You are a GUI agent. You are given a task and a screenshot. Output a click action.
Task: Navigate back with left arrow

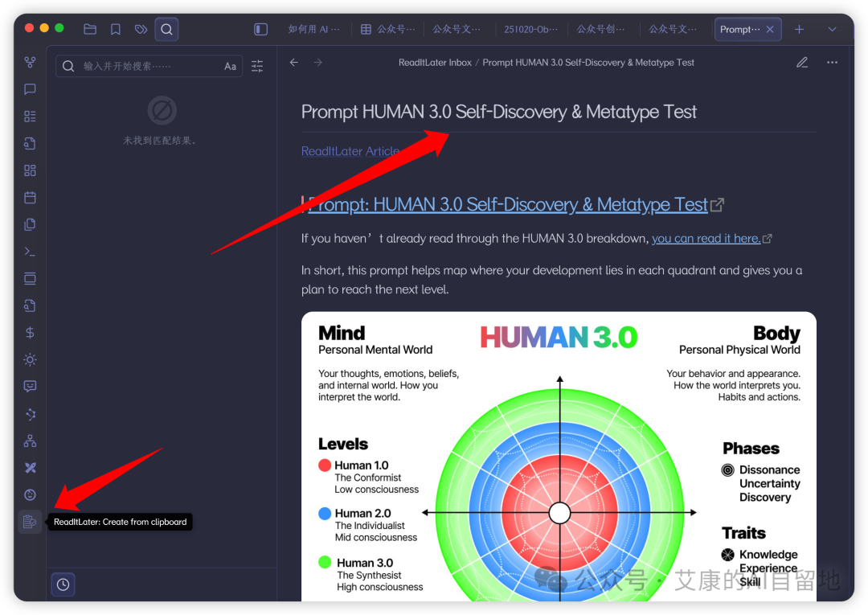click(294, 63)
